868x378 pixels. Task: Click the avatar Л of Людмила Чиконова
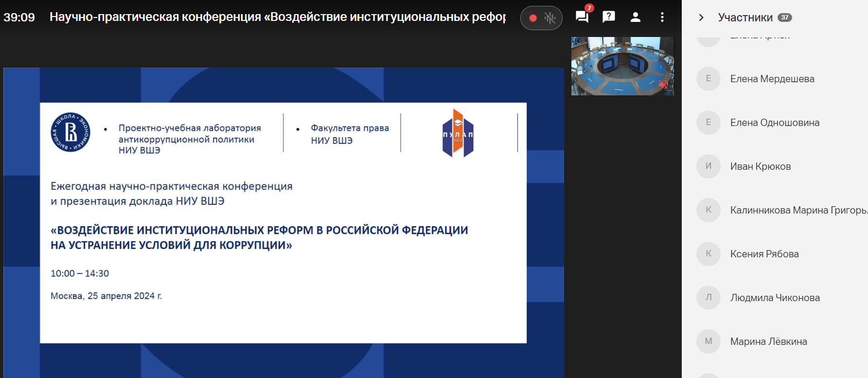coord(709,298)
